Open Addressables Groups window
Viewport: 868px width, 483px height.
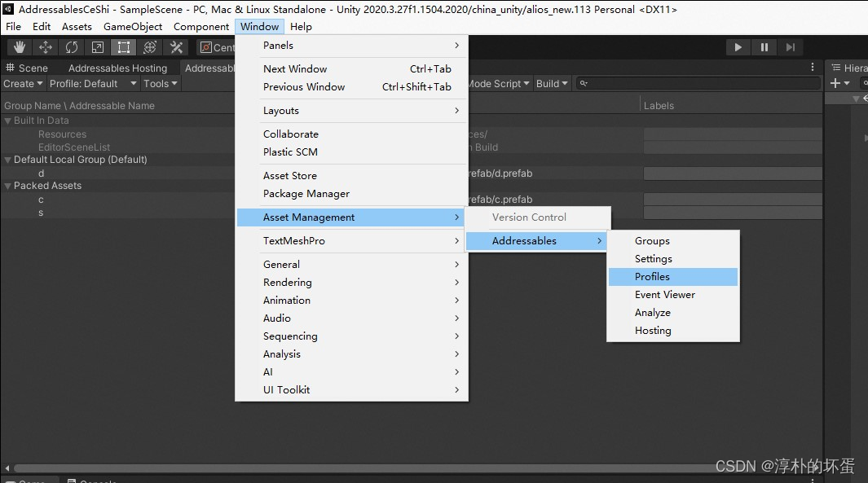[x=673, y=240]
